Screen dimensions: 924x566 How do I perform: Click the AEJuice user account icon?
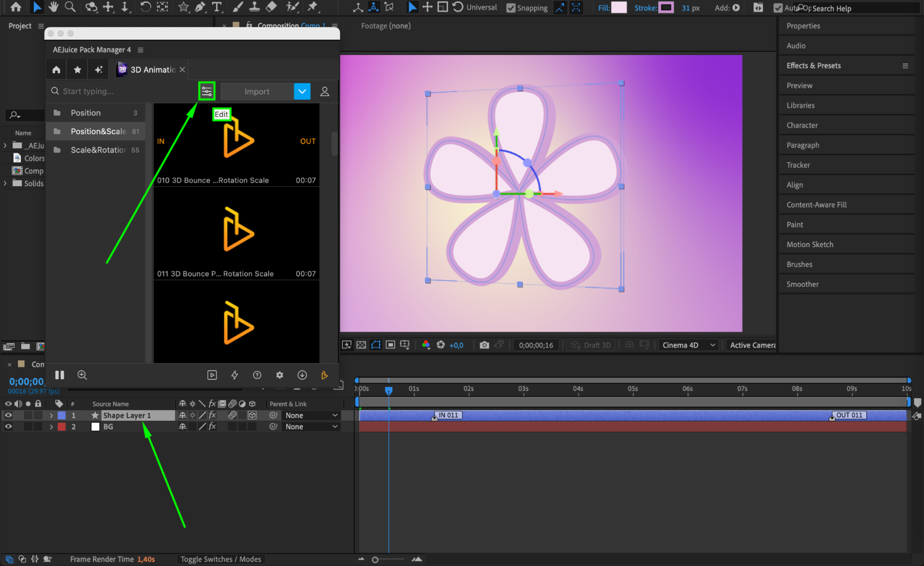[324, 91]
